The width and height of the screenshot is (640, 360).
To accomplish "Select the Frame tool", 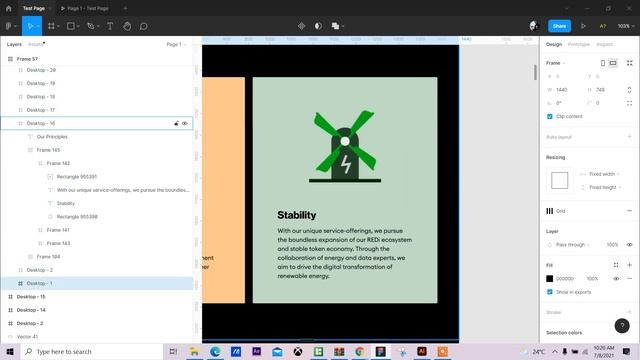I will coord(51,26).
